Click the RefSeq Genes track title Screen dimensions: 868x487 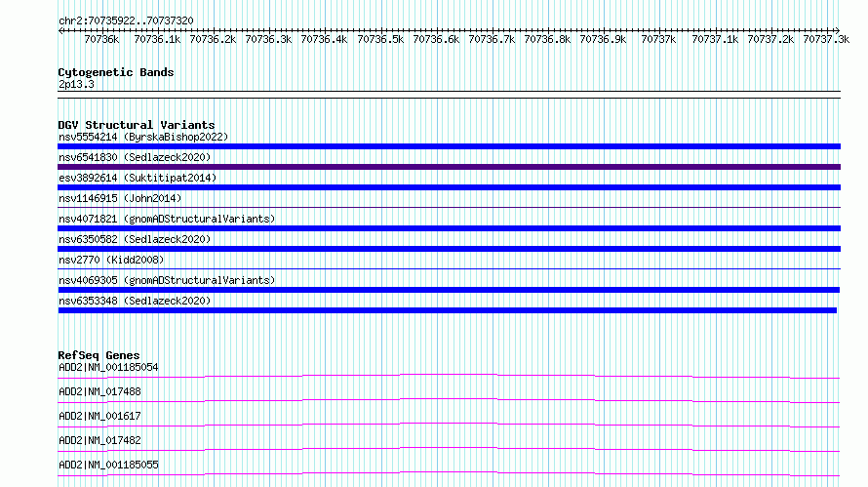[x=99, y=355]
